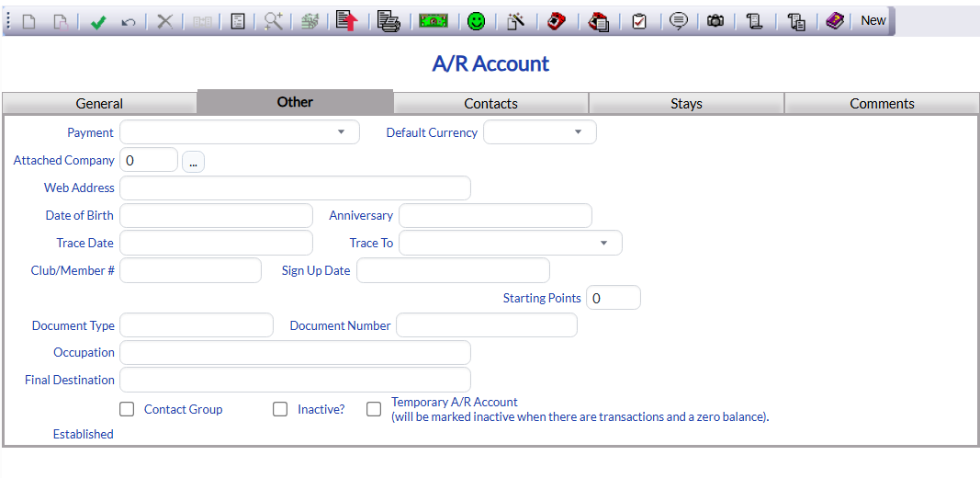Click the camera icon in the toolbar

coord(715,22)
